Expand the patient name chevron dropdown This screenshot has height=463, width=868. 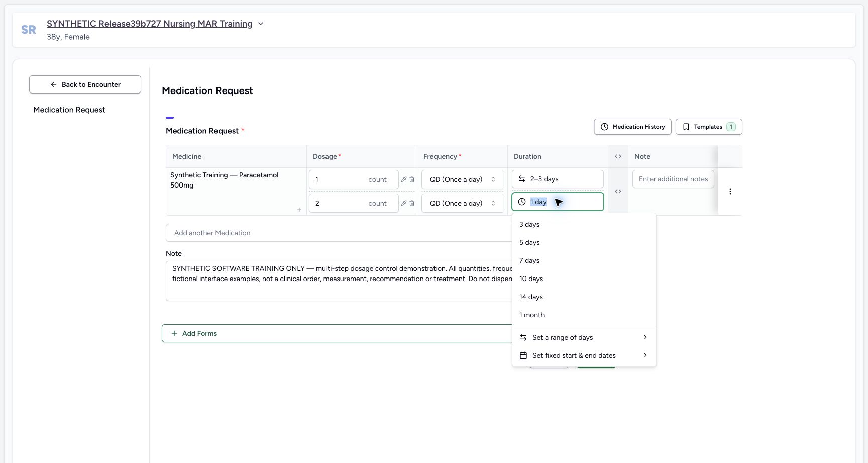click(x=261, y=24)
